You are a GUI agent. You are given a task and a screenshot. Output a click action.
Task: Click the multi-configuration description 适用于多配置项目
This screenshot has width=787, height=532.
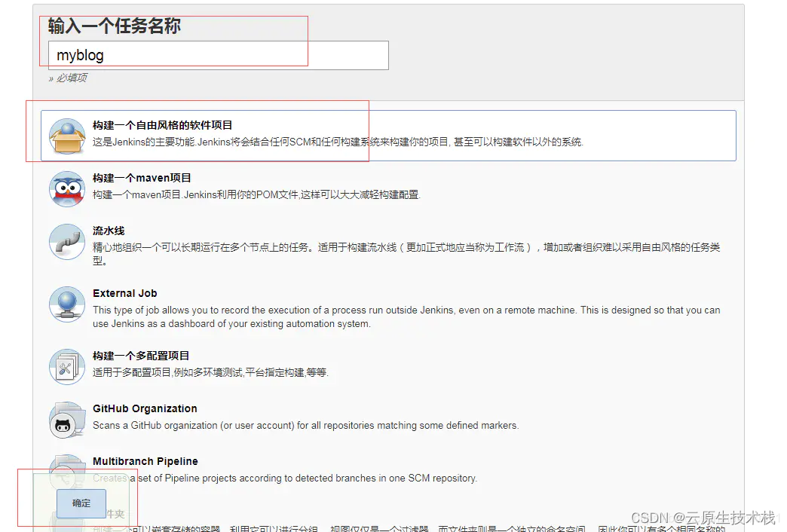tap(210, 372)
